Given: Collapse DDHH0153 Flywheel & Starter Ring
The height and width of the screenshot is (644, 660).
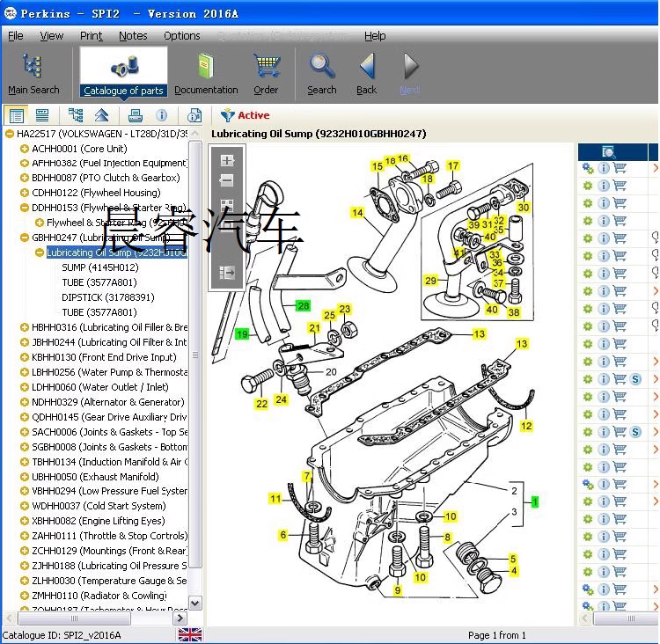Looking at the screenshot, I should tap(25, 208).
